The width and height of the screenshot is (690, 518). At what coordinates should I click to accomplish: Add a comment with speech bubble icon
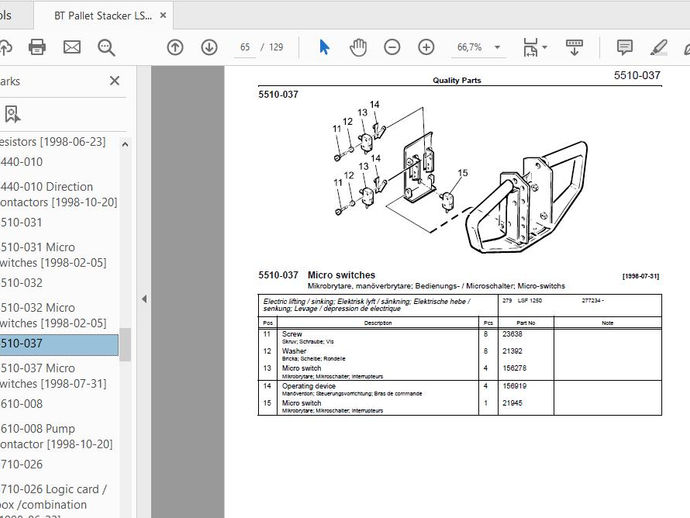pyautogui.click(x=624, y=47)
